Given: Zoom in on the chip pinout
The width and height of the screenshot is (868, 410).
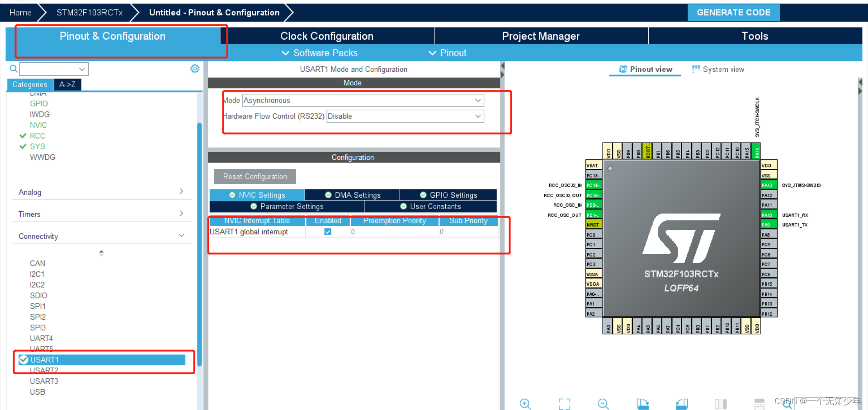Looking at the screenshot, I should tap(525, 403).
